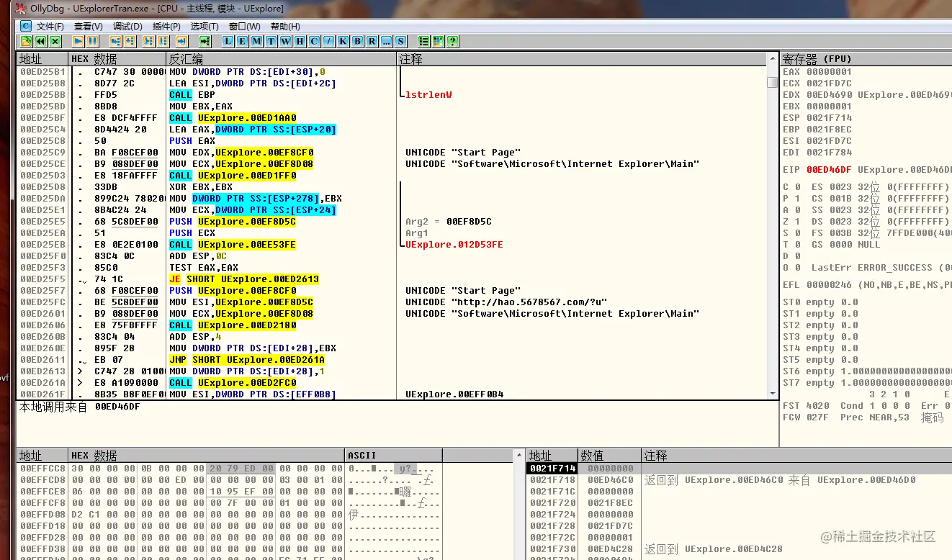Open Breakpoints window via B button
The height and width of the screenshot is (560, 952).
pos(357,41)
